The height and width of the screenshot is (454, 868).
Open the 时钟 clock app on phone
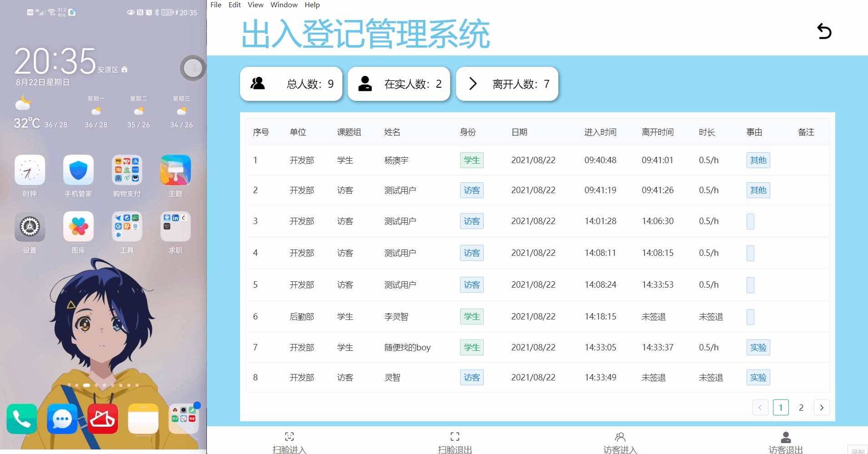[x=30, y=170]
